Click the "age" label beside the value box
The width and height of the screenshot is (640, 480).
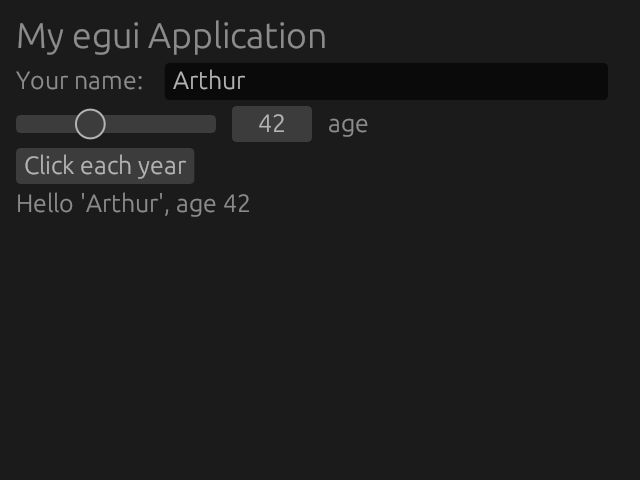tap(348, 124)
